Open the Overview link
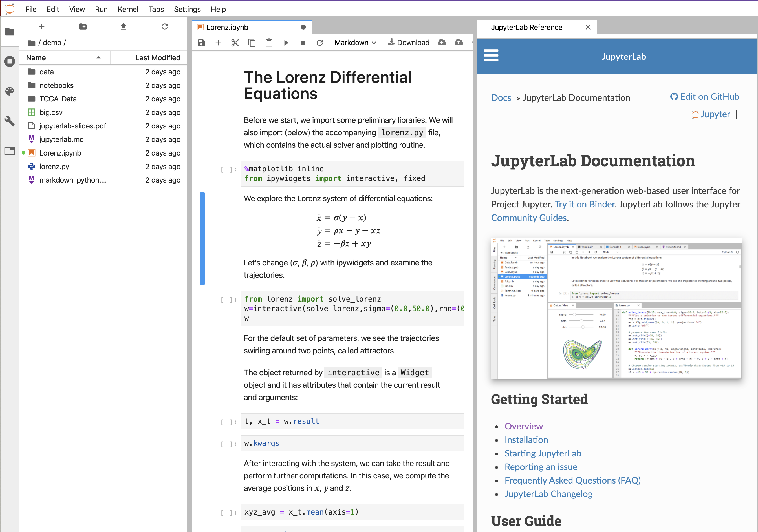 [x=523, y=426]
